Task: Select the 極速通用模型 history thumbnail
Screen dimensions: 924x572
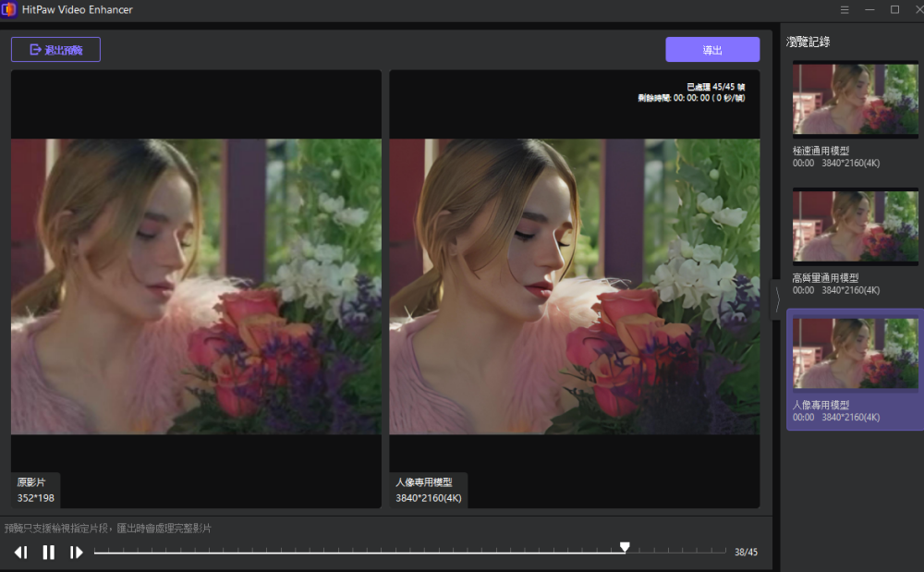Action: (x=855, y=100)
